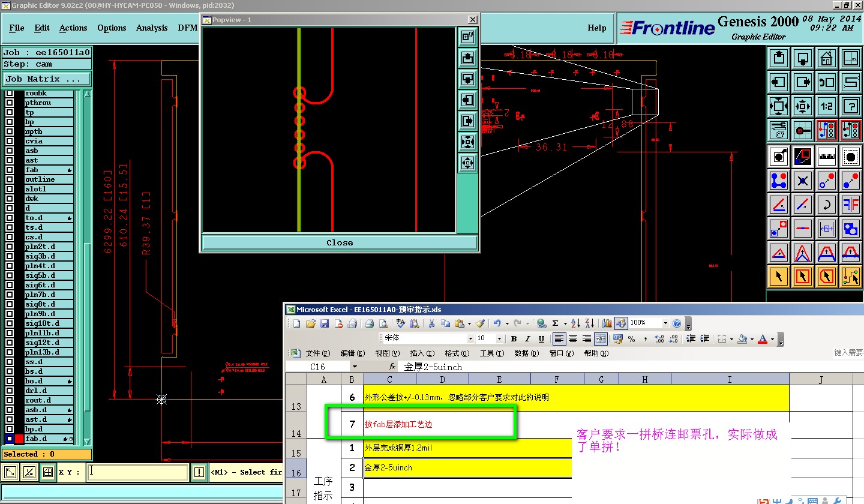Image resolution: width=864 pixels, height=504 pixels.
Task: Toggle the checkbox for the drl.d layer
Action: pos(10,391)
